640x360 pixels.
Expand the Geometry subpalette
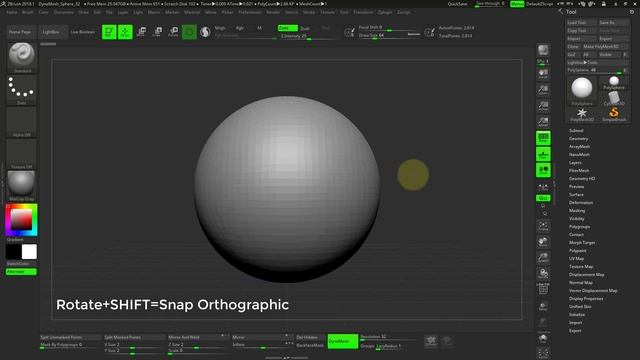pyautogui.click(x=578, y=139)
